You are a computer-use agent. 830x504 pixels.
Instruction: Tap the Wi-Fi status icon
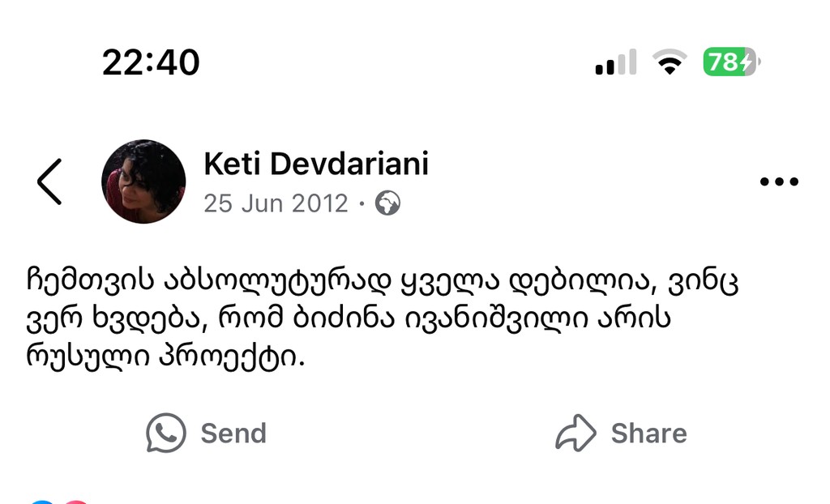(x=670, y=62)
